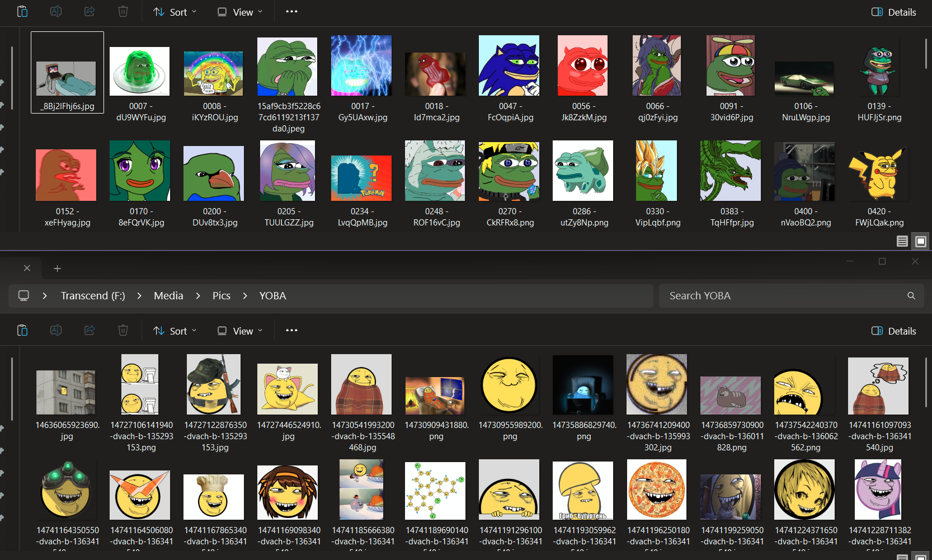Image resolution: width=932 pixels, height=560 pixels.
Task: Select the dark room image 14735886829740.png
Action: pos(583,385)
